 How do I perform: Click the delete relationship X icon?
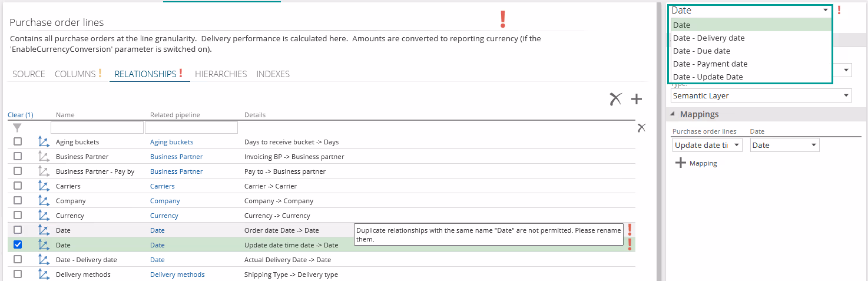(x=616, y=99)
